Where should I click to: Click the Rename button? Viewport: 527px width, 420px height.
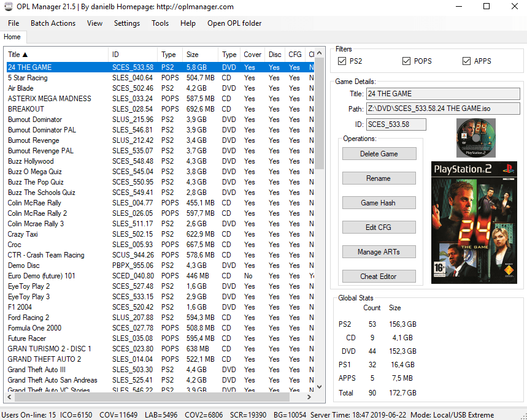(x=379, y=178)
